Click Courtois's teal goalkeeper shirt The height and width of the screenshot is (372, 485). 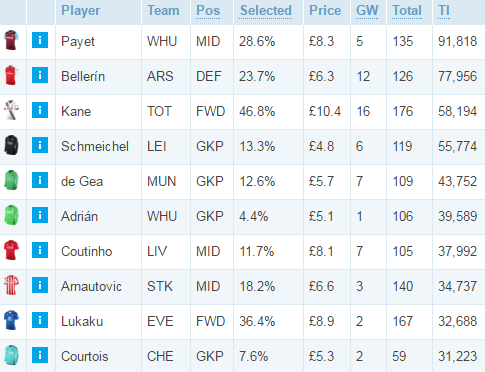(11, 355)
